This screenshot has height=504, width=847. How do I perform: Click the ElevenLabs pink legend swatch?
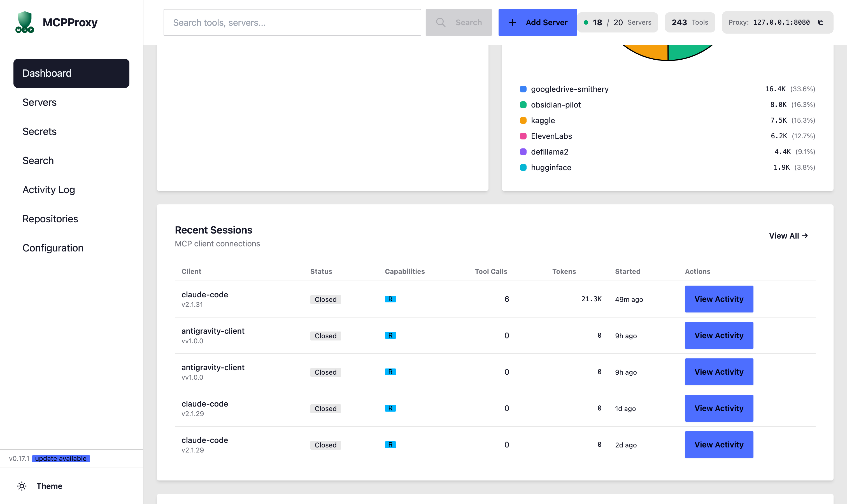[523, 136]
